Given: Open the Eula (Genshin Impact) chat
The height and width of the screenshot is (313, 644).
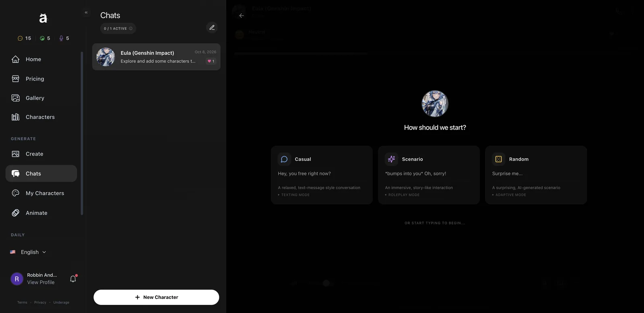Looking at the screenshot, I should (156, 57).
